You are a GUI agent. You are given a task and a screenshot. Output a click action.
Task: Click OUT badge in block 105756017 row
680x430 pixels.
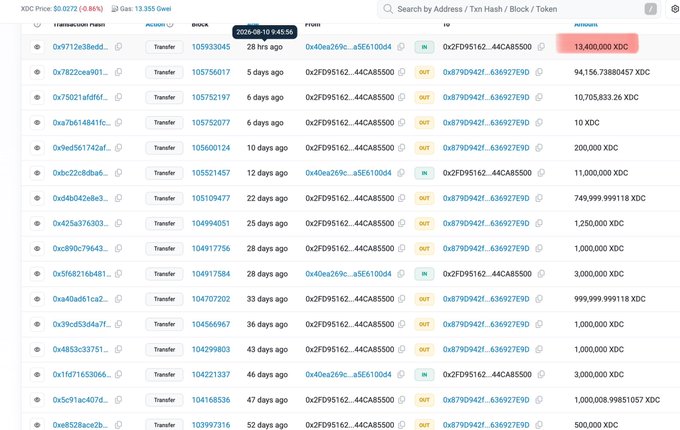424,72
